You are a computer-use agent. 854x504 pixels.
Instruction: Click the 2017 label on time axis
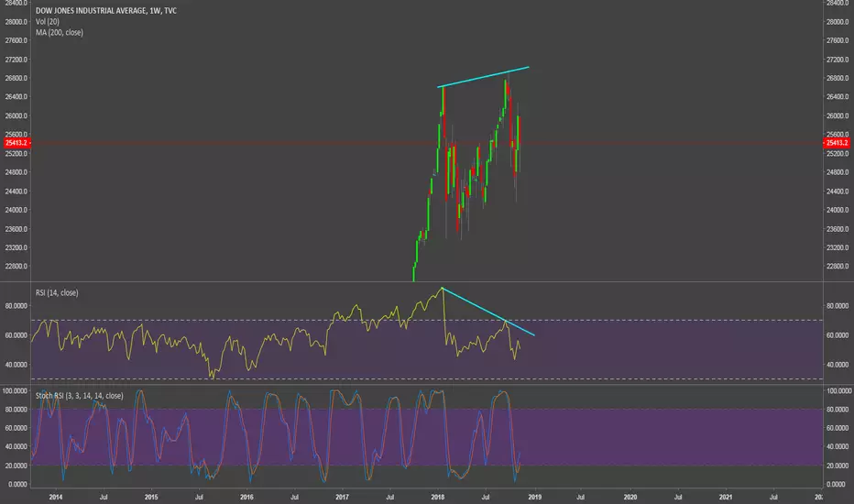point(342,497)
